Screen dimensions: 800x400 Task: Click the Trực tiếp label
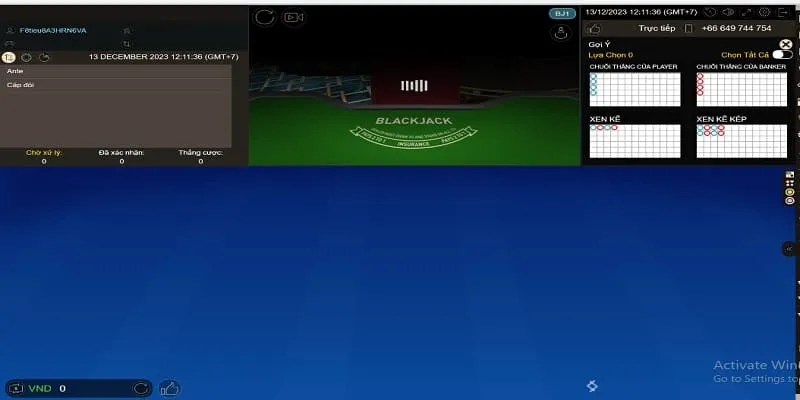pyautogui.click(x=657, y=28)
